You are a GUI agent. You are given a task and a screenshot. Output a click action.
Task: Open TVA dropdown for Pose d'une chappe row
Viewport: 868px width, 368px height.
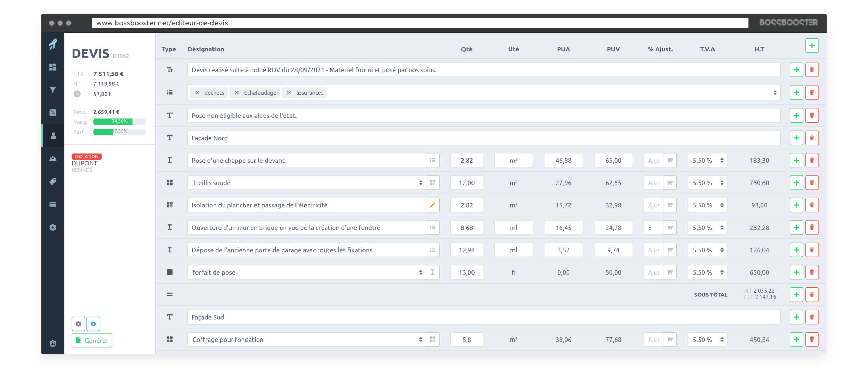click(707, 160)
